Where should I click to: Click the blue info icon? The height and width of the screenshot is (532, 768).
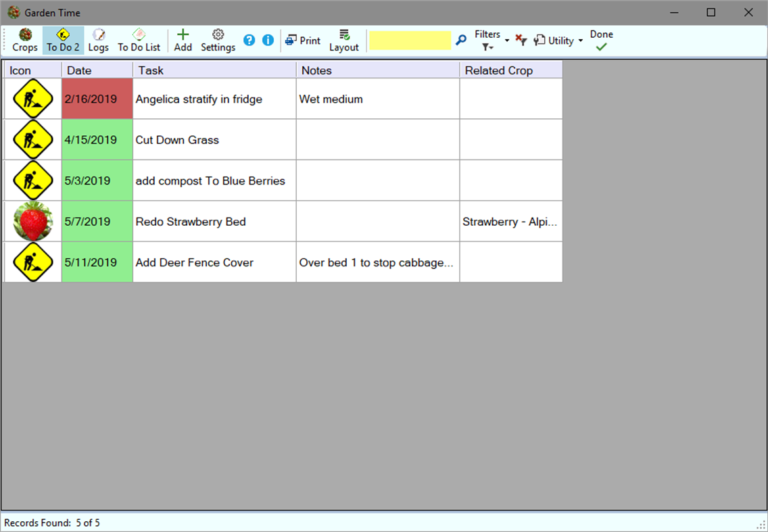[x=268, y=40]
